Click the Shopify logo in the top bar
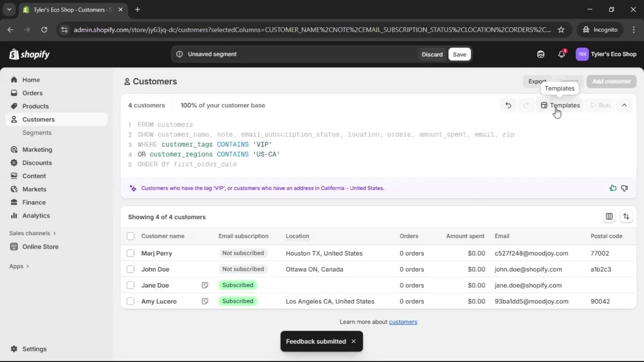The height and width of the screenshot is (362, 644). (30, 54)
